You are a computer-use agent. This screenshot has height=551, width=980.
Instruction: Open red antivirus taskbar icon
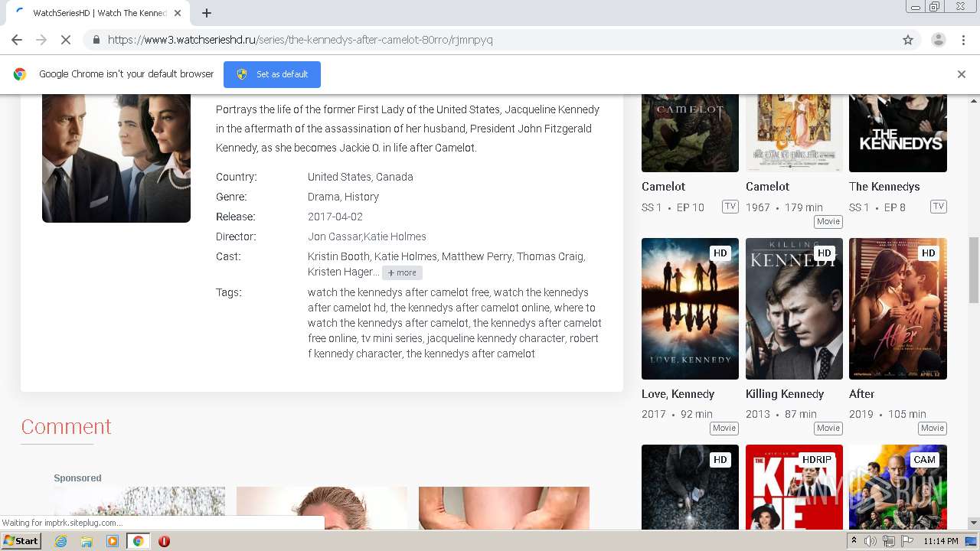pos(164,541)
